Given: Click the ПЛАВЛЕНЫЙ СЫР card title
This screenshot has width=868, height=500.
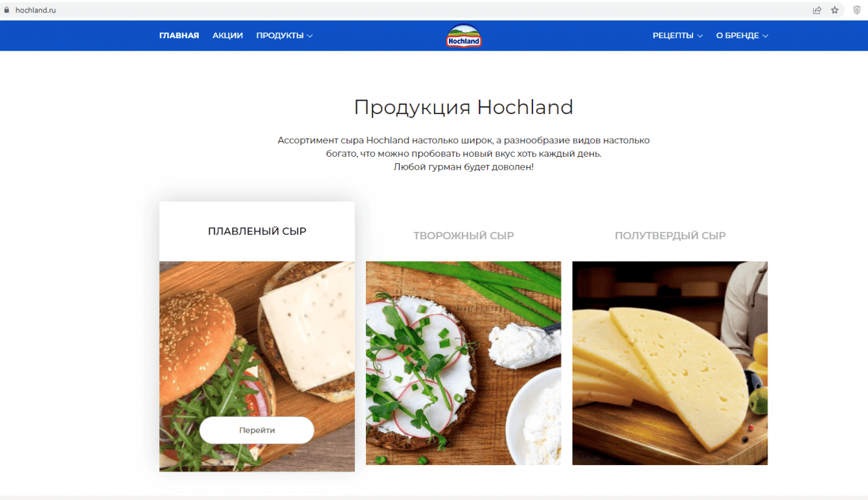Looking at the screenshot, I should 257,231.
